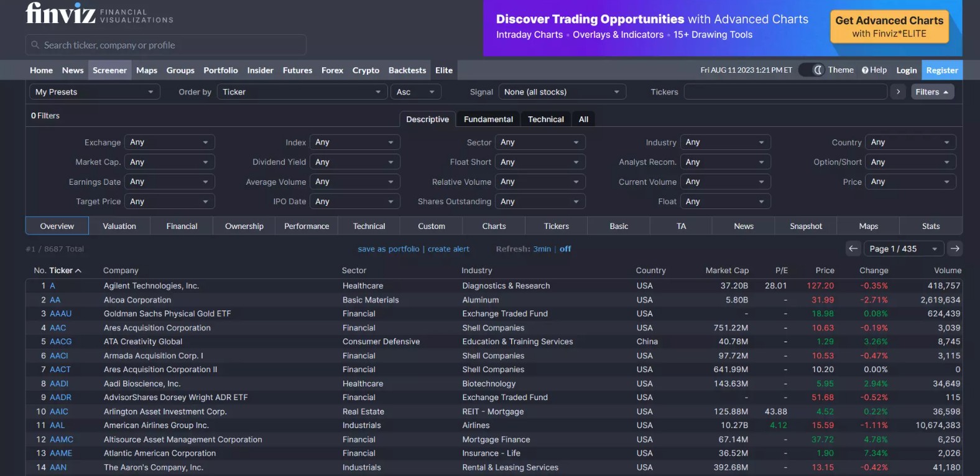
Task: Open the Insider menu item
Action: pyautogui.click(x=260, y=70)
